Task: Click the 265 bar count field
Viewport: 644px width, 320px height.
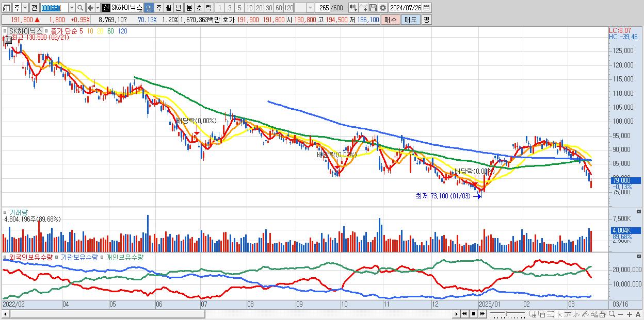Action: click(323, 8)
